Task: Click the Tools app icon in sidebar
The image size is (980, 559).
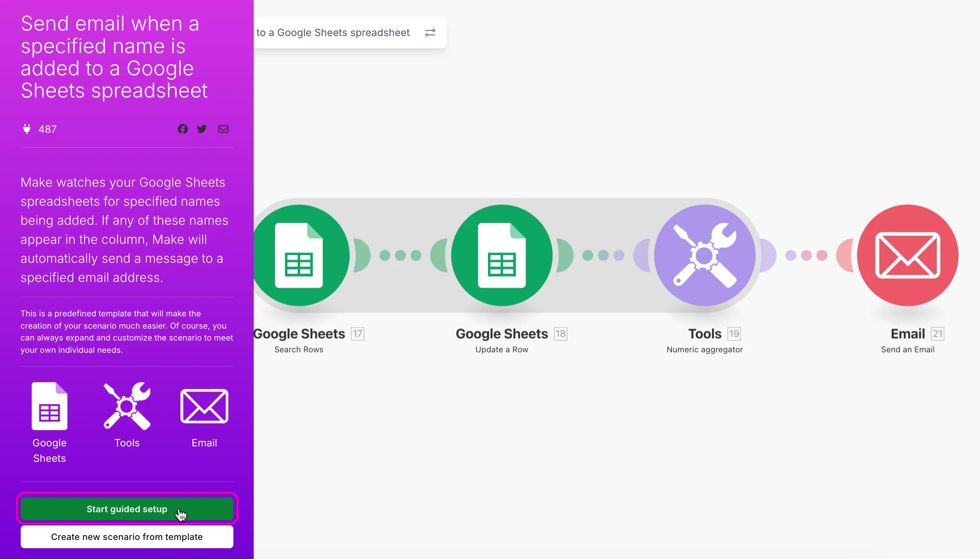Action: [127, 406]
